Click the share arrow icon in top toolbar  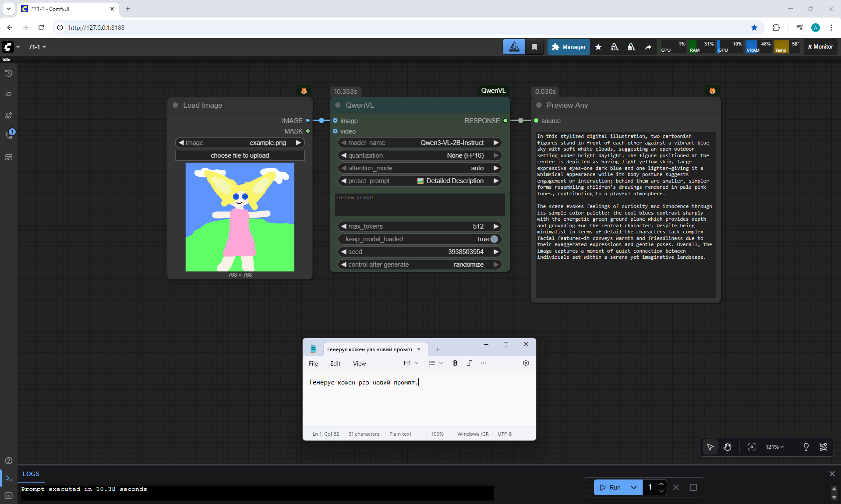click(648, 47)
